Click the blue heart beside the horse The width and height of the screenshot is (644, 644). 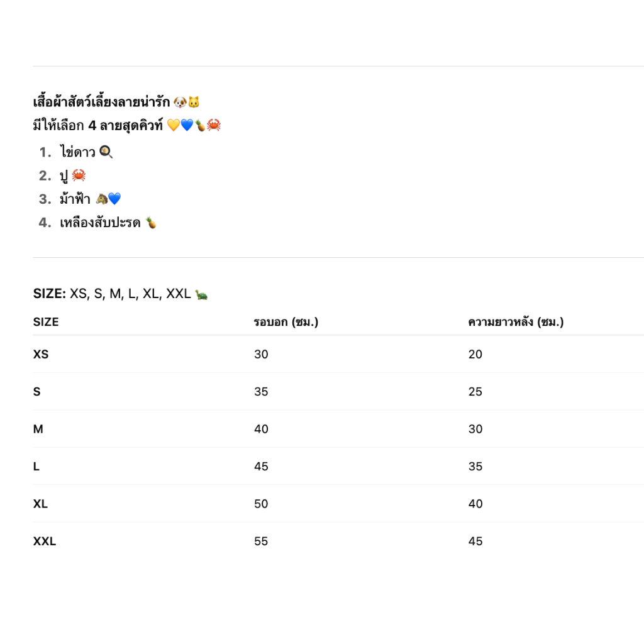(x=114, y=199)
